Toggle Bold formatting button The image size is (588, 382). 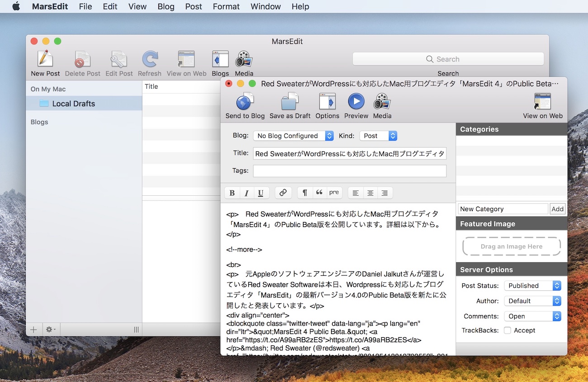tap(232, 193)
